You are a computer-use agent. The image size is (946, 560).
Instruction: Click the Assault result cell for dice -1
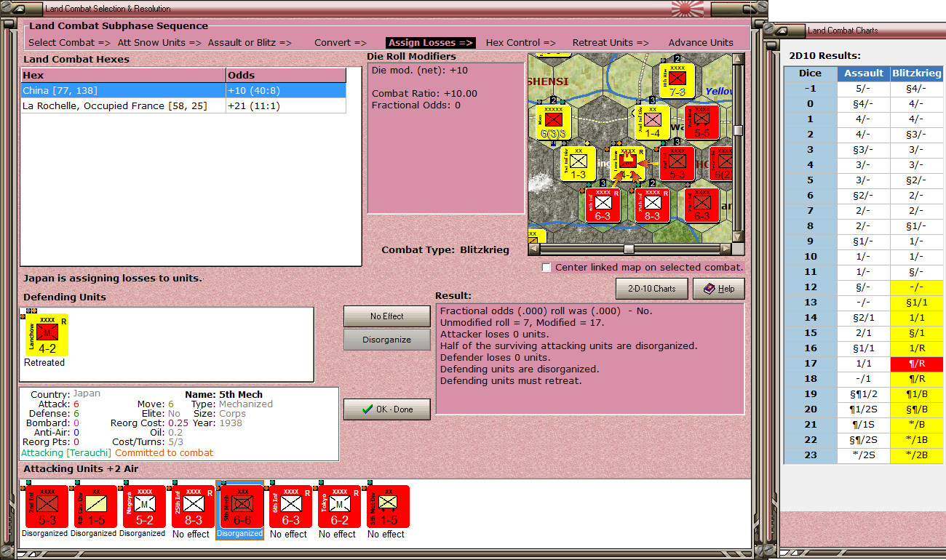(863, 88)
